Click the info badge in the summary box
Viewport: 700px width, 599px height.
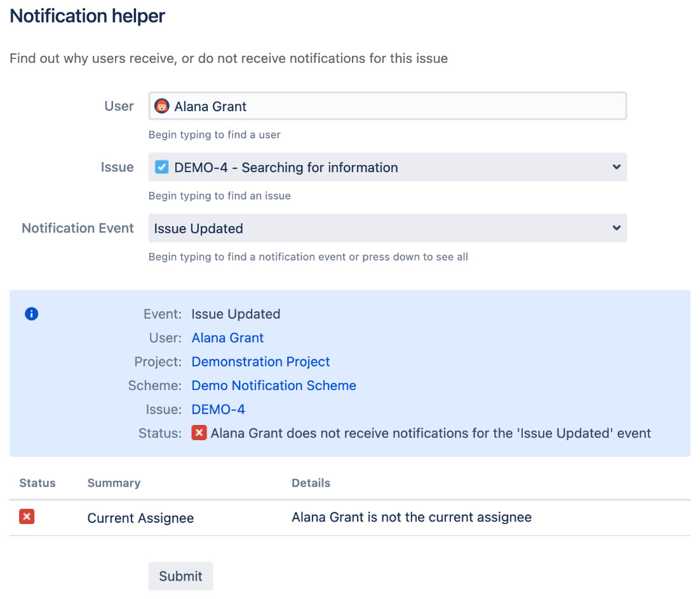coord(31,314)
